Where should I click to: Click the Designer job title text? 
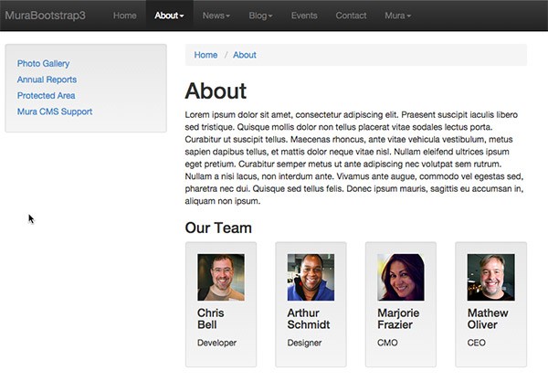coord(304,343)
